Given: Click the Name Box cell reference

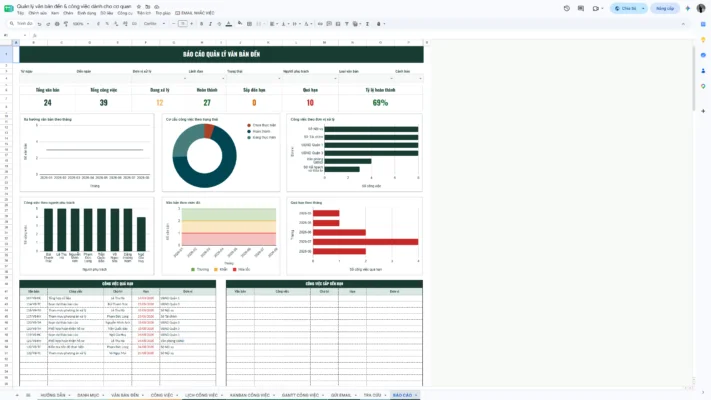Looking at the screenshot, I should 13,35.
